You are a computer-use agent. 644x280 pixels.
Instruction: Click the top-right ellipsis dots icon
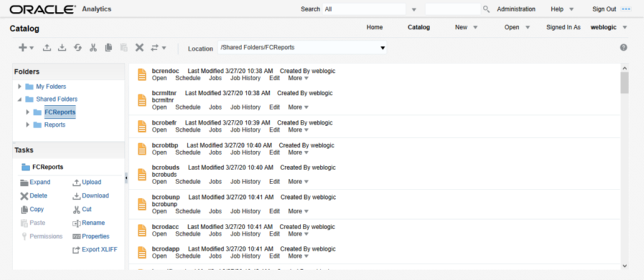coord(626,9)
